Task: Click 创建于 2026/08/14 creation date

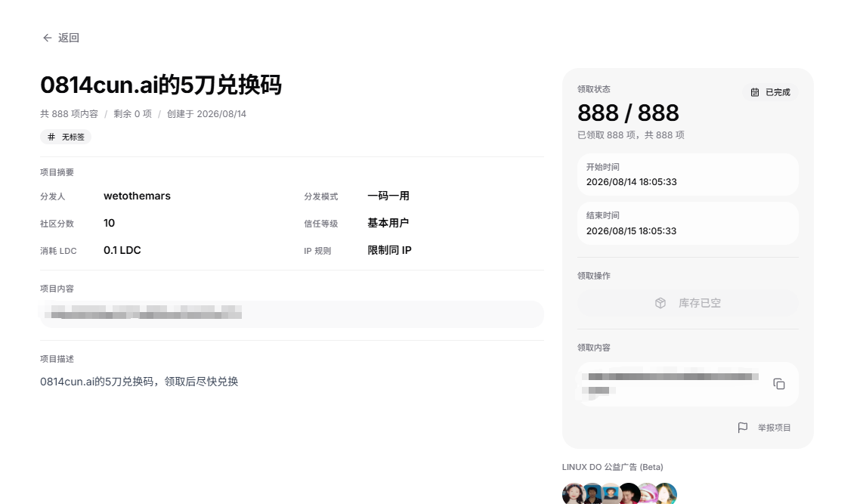Action: pyautogui.click(x=206, y=113)
